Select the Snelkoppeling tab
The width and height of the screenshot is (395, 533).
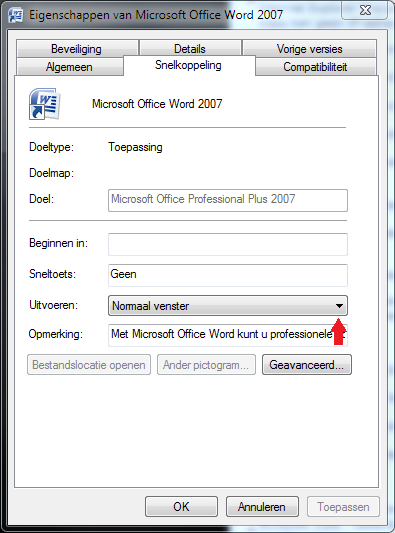coord(189,65)
